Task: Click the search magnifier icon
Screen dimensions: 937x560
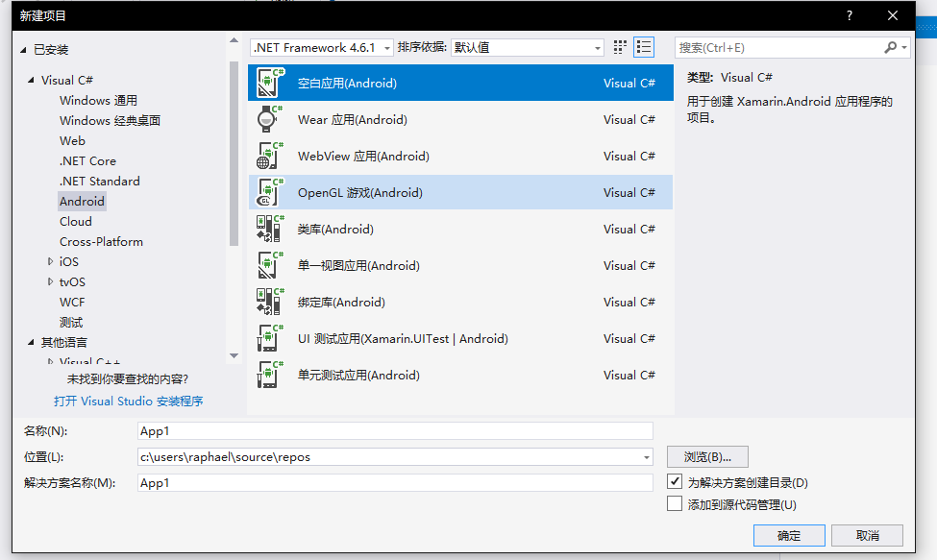Action: point(890,47)
